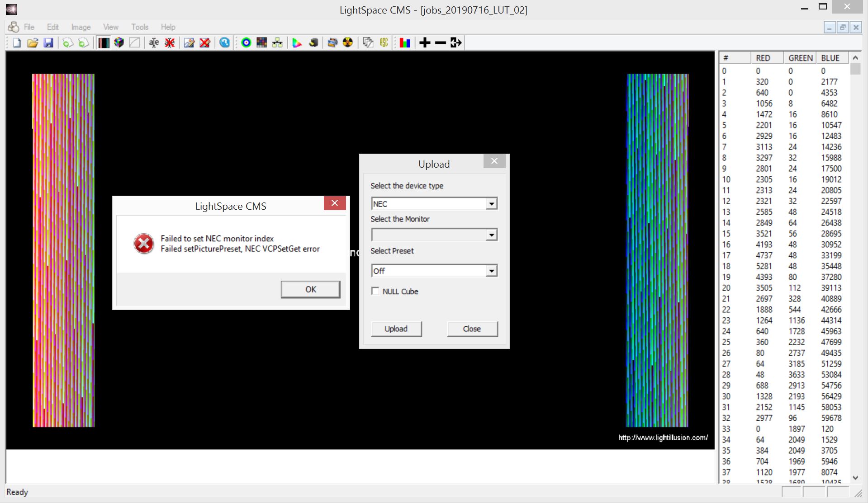Click the table scrollbar up arrow
This screenshot has height=503, width=868.
[855, 58]
